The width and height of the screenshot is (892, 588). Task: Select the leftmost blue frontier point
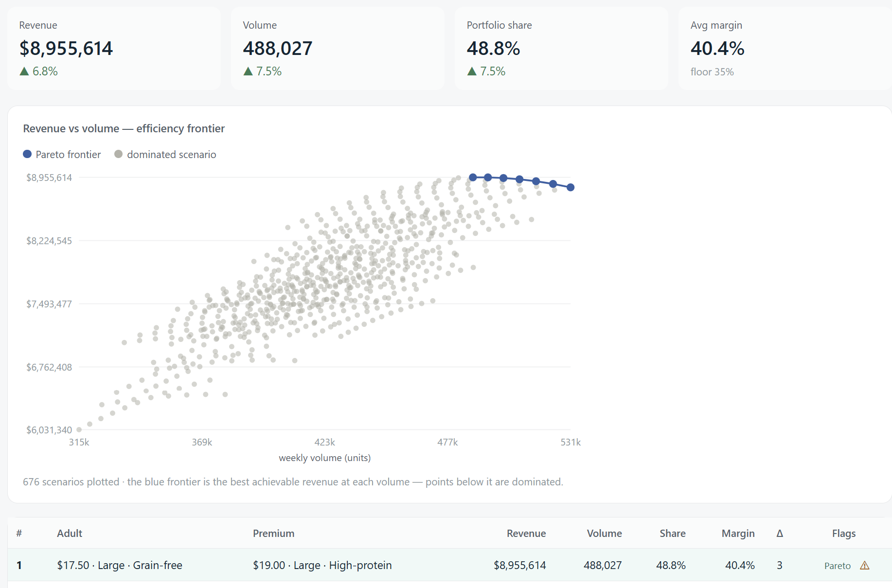pos(473,177)
